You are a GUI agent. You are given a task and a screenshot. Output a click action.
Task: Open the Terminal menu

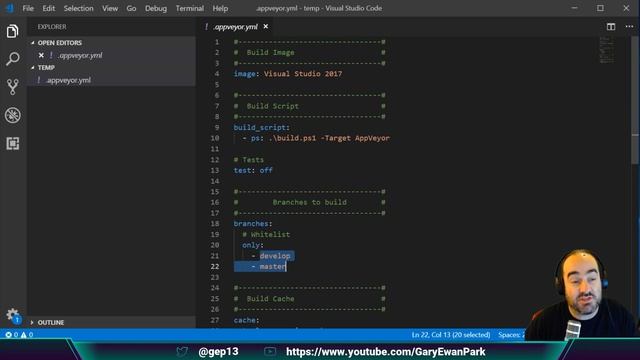tap(190, 8)
